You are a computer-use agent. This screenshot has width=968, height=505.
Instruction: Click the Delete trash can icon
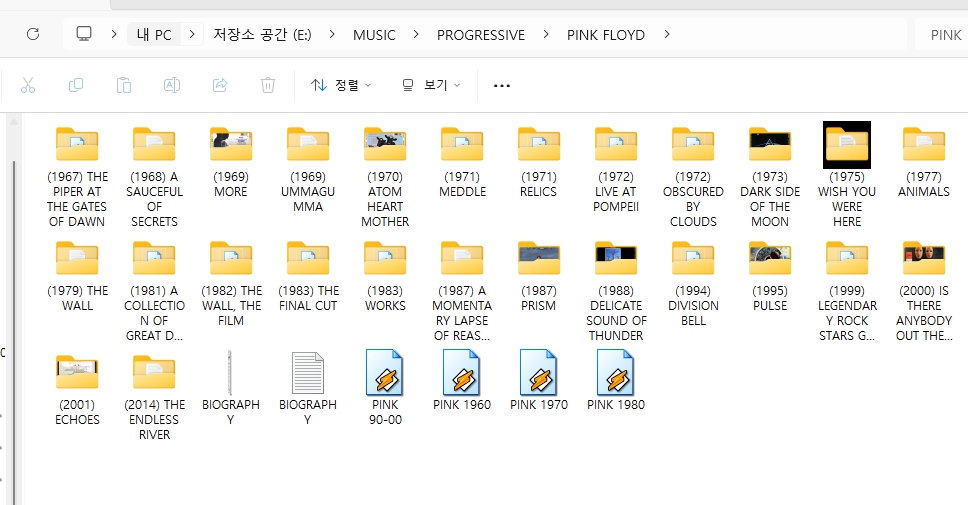click(x=268, y=85)
